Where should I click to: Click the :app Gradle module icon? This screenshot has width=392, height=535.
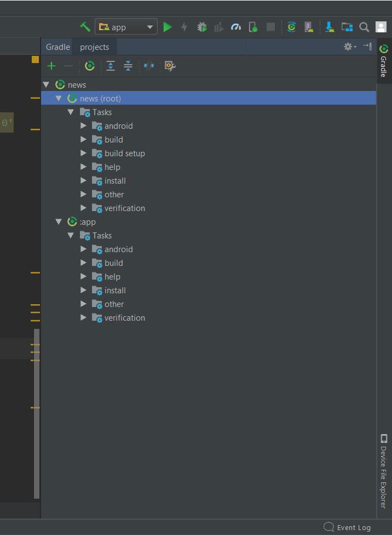72,222
